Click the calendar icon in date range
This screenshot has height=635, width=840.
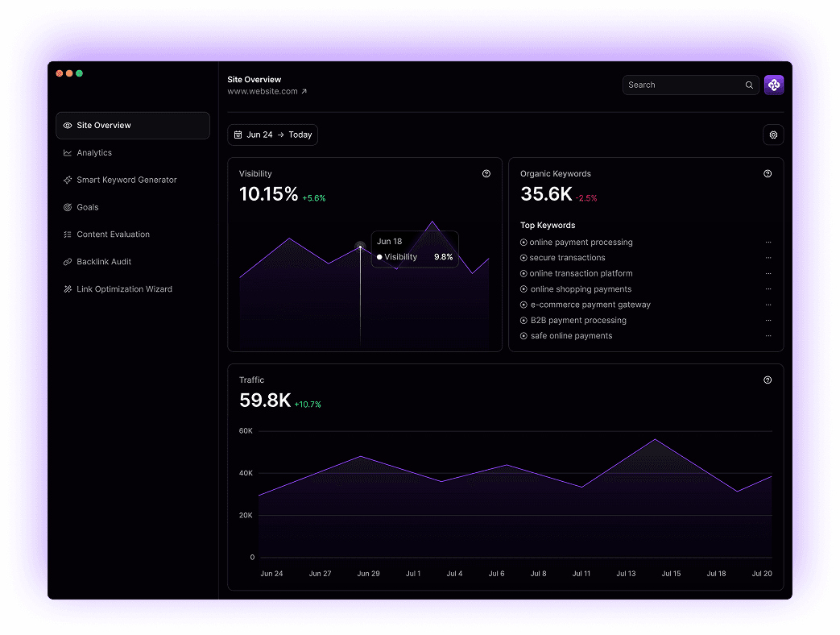[238, 135]
